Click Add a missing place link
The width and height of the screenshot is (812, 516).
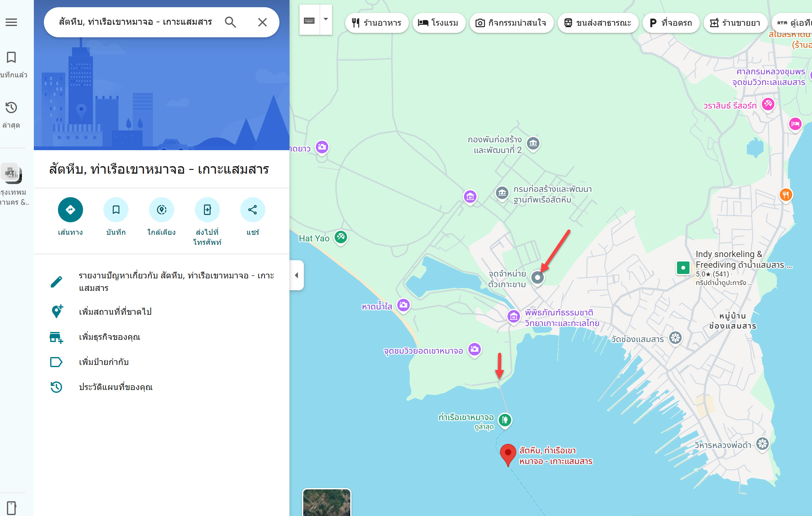pos(115,312)
